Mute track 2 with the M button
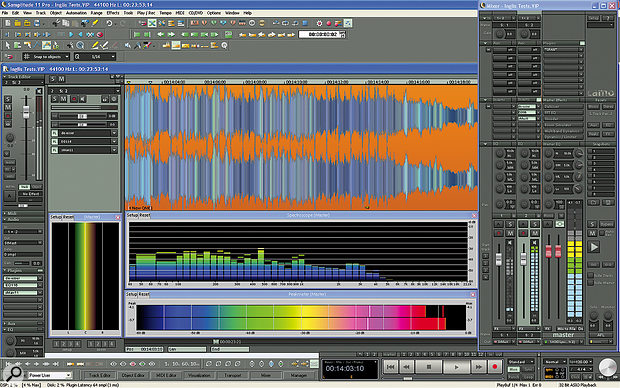This screenshot has width=620, height=388. pos(63,99)
